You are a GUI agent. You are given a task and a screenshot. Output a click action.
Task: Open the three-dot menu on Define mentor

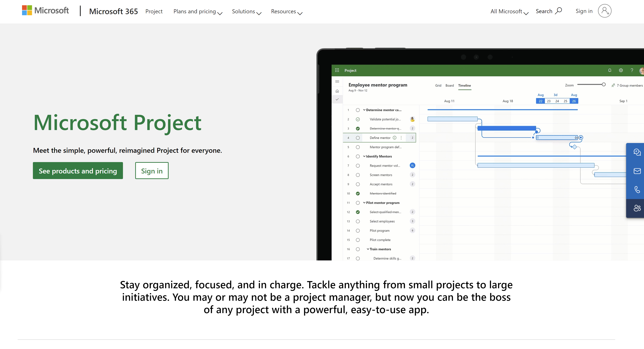point(401,138)
